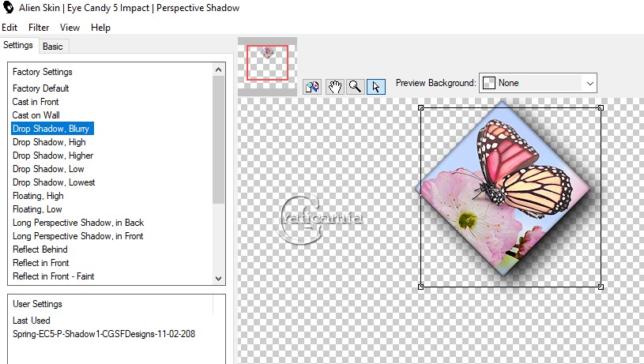
Task: Select the Cast in Front preset
Action: (x=36, y=102)
